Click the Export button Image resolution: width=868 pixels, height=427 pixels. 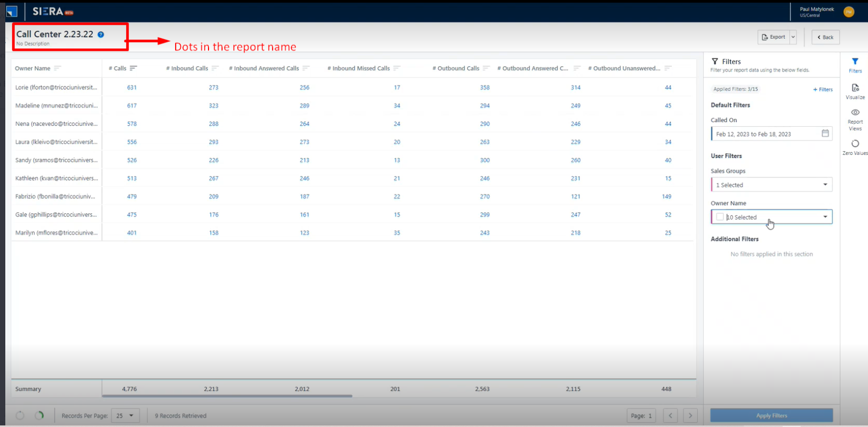[774, 37]
